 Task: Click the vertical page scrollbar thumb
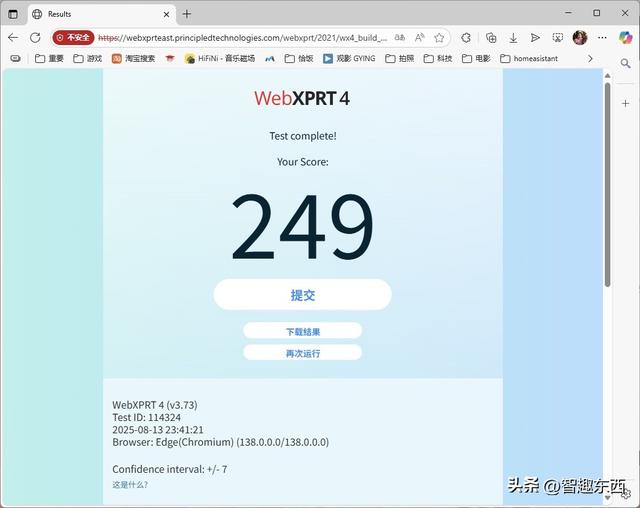click(607, 184)
